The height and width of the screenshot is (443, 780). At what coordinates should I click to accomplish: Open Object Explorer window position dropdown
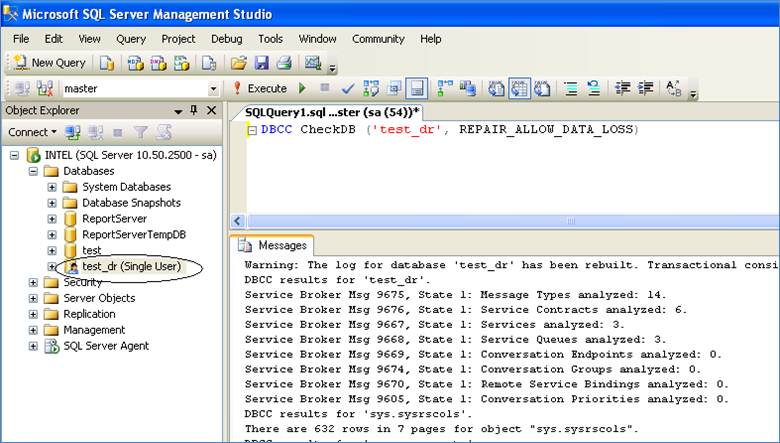click(x=178, y=111)
